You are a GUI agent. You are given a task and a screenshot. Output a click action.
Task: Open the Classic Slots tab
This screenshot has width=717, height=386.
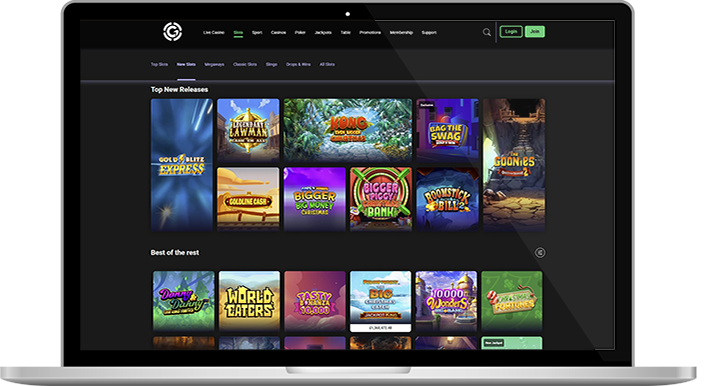tap(245, 64)
